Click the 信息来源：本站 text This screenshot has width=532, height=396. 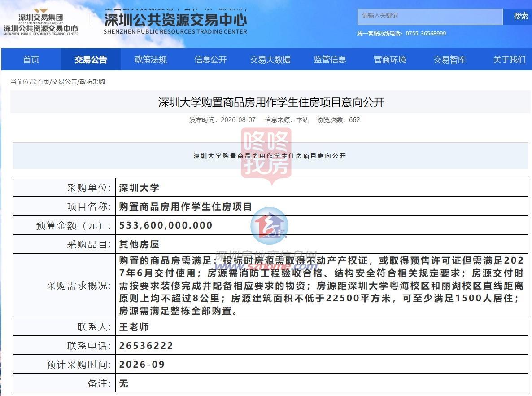(x=286, y=120)
